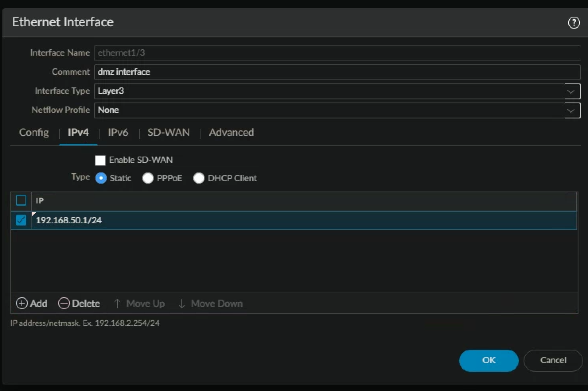Enable SD-WAN checkbox
This screenshot has height=391, width=588.
point(100,160)
